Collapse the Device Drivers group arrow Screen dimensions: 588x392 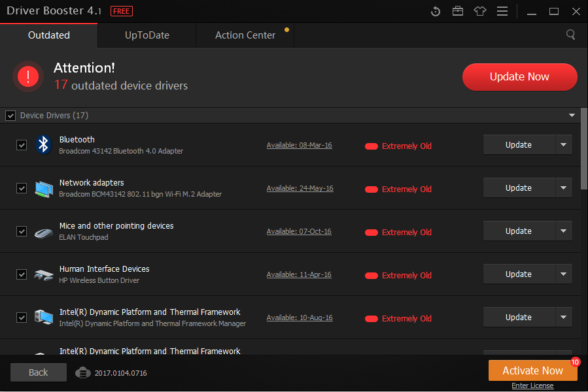[572, 116]
